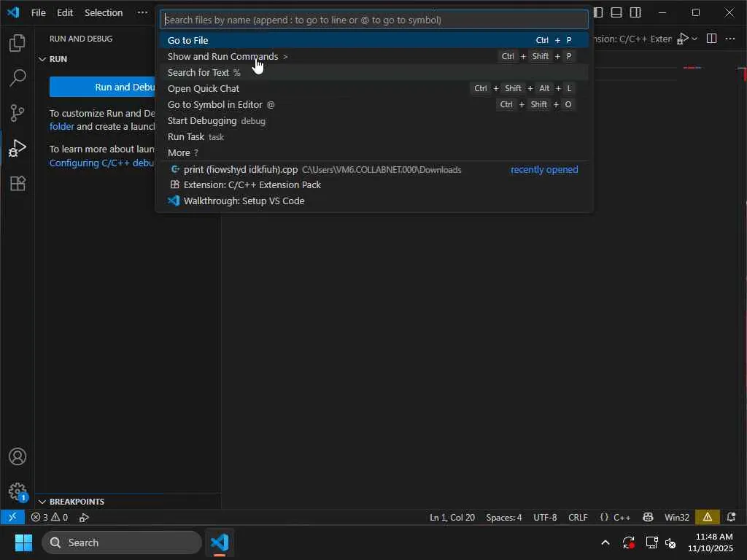Focus the Search files by name input
Screen dimensions: 747x560
(x=374, y=20)
